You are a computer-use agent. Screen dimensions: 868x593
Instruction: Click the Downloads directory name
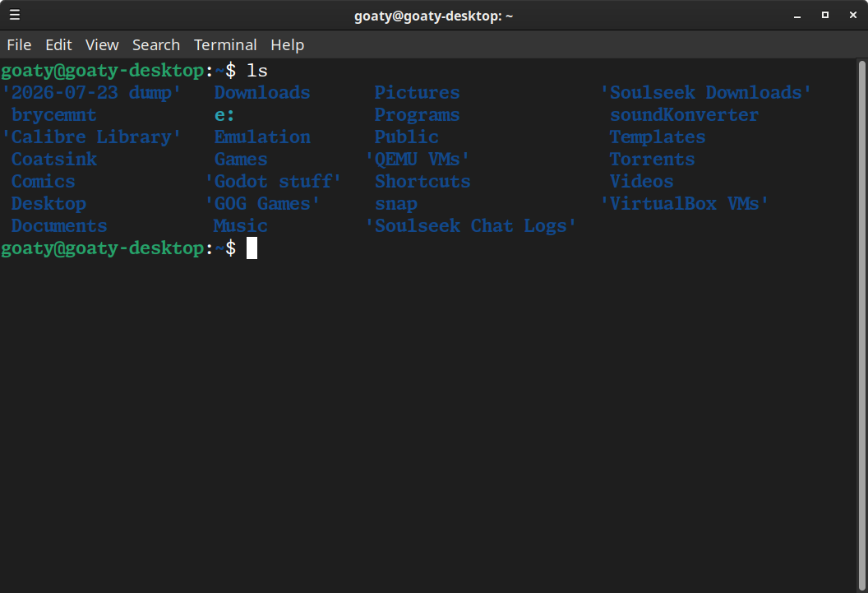262,92
